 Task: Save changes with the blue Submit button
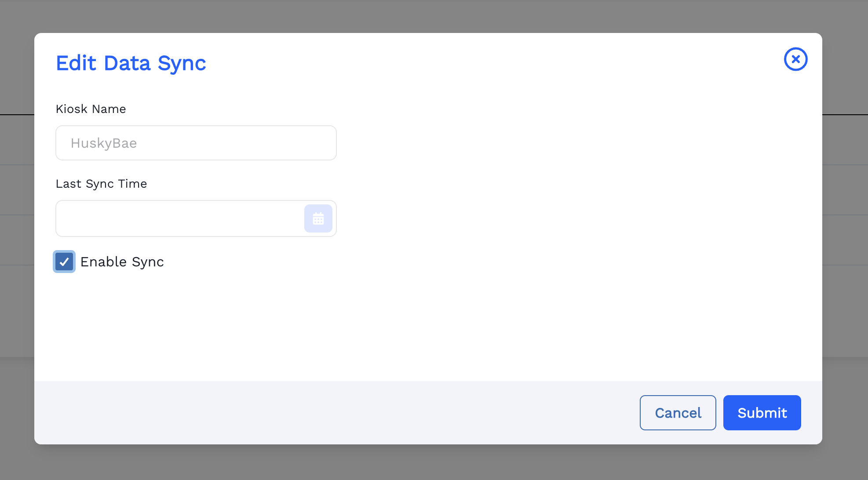(x=762, y=413)
